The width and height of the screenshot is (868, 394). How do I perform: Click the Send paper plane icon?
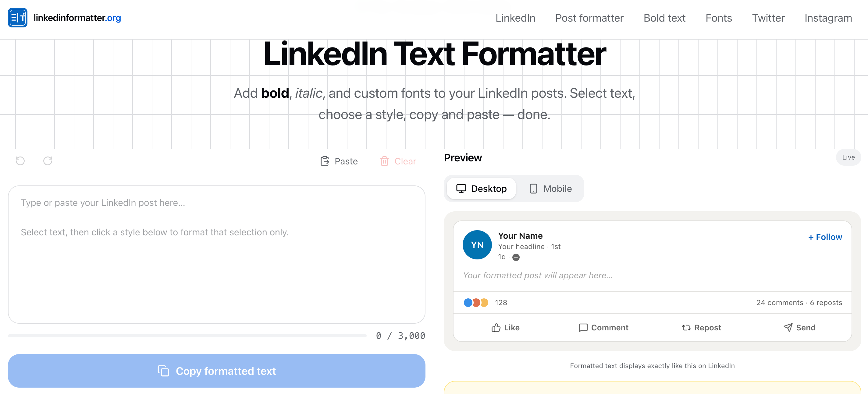pyautogui.click(x=788, y=328)
